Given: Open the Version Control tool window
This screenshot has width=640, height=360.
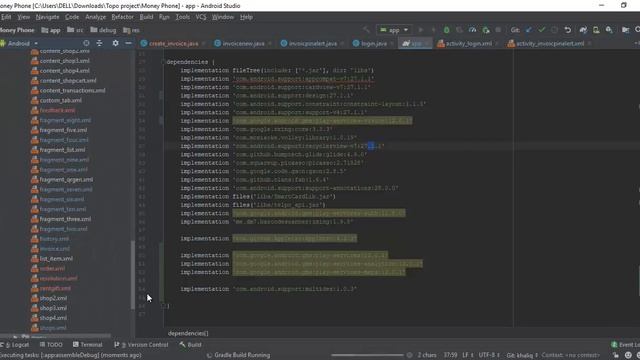Looking at the screenshot, I should click(141, 344).
